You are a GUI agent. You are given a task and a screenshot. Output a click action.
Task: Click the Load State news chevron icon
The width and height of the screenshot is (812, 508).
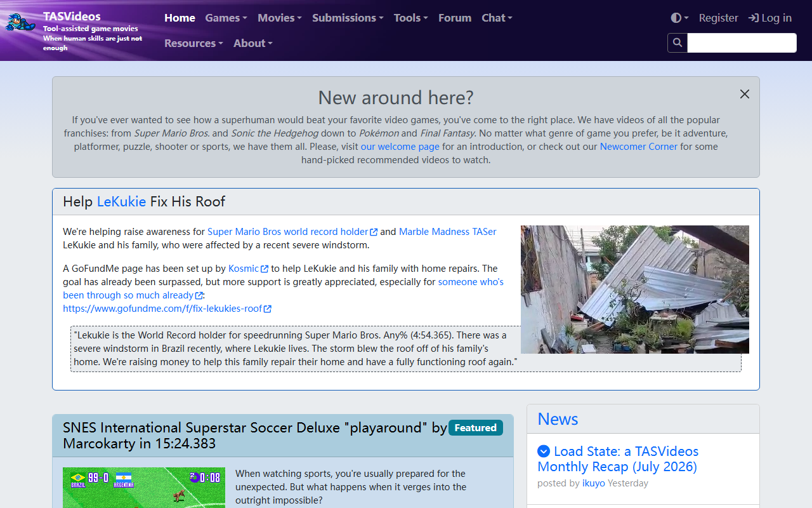[x=544, y=451]
